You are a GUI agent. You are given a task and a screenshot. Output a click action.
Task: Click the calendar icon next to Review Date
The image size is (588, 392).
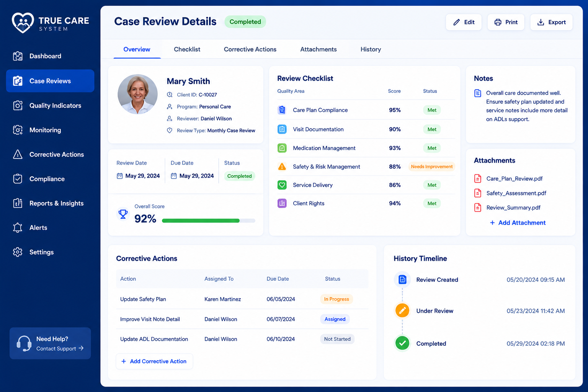(120, 176)
